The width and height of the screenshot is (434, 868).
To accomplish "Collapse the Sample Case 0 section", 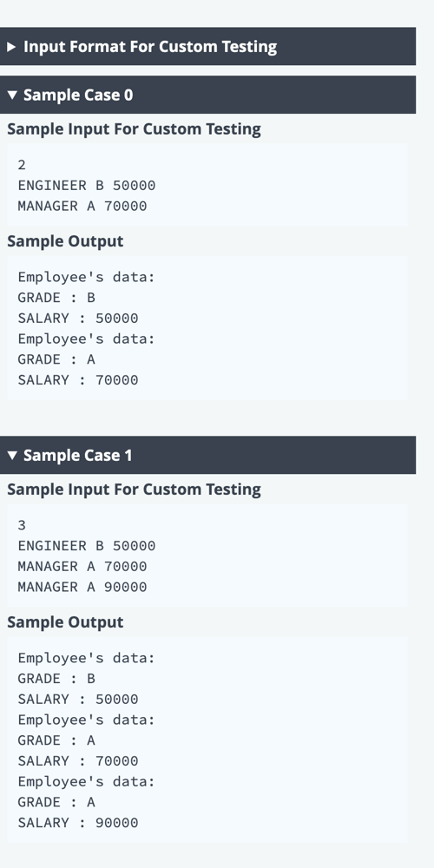I will click(207, 95).
